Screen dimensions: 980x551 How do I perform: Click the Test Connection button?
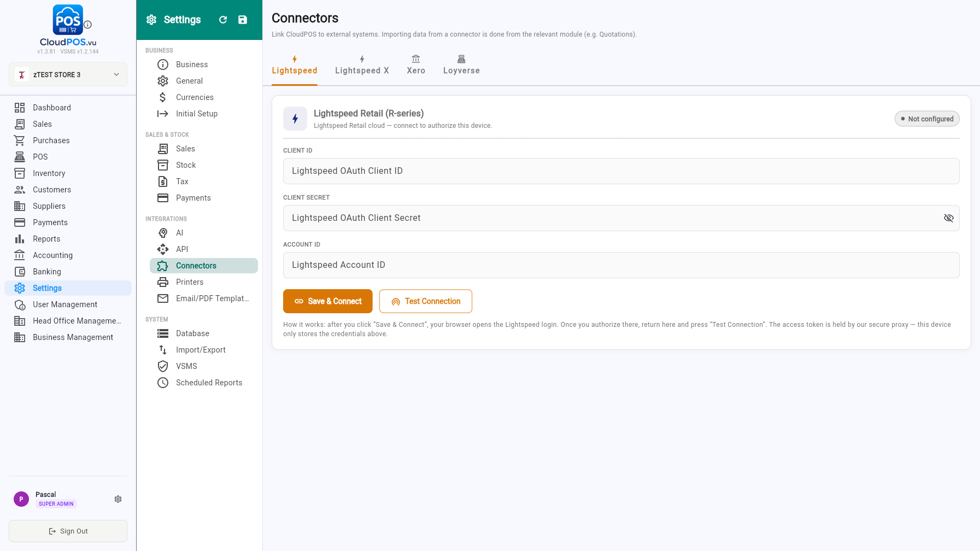(x=426, y=301)
